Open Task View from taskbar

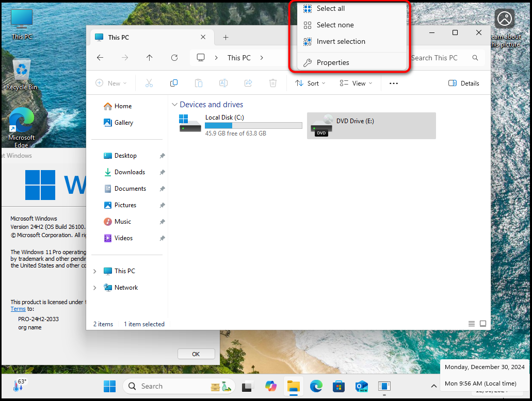click(247, 386)
